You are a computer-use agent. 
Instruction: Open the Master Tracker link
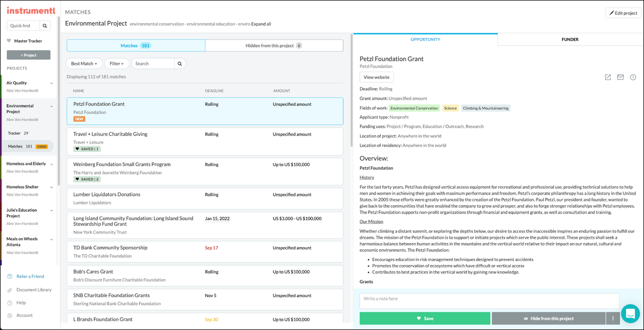(28, 41)
